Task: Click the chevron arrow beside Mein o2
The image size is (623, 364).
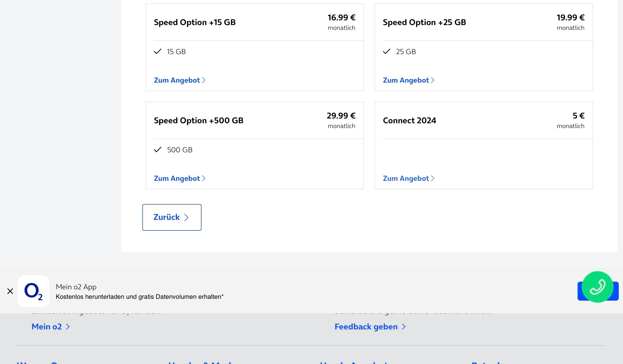Action: point(68,327)
